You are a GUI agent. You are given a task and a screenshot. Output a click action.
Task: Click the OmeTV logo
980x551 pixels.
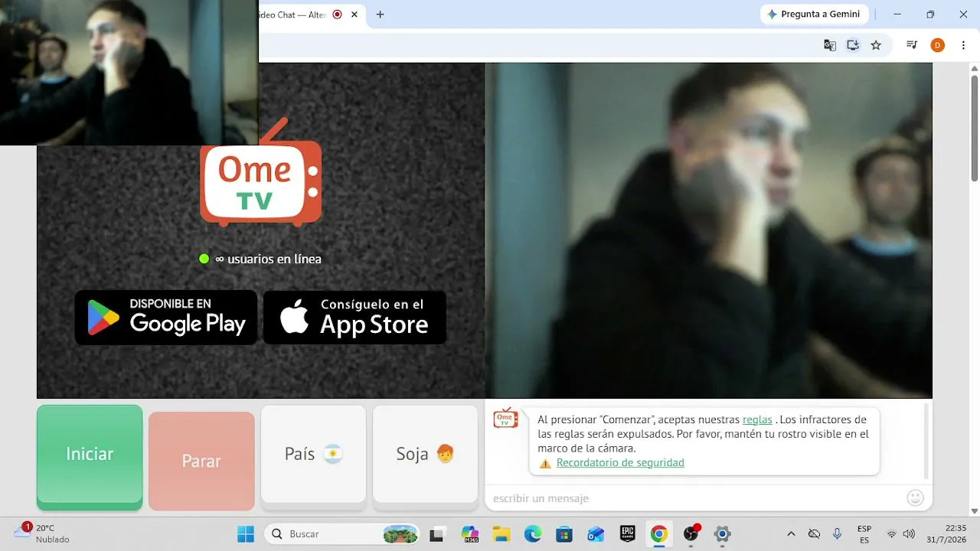pyautogui.click(x=260, y=174)
